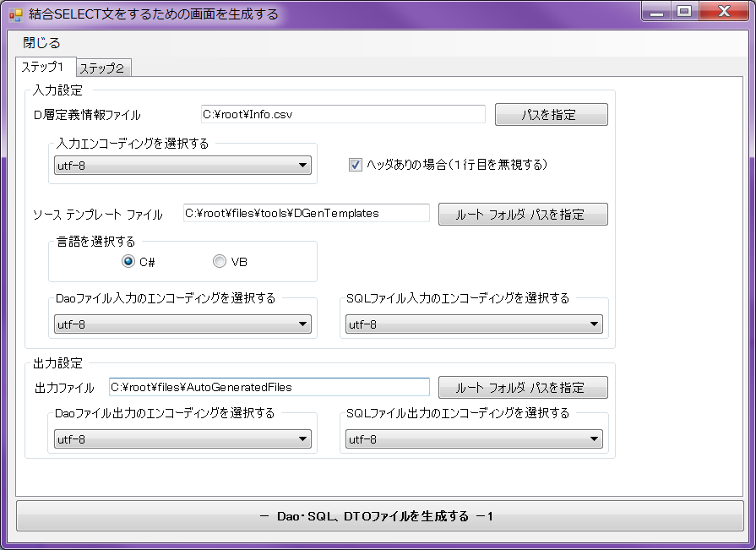Click the ソース テンプレート ファイル label
This screenshot has height=550, width=756.
(98, 215)
